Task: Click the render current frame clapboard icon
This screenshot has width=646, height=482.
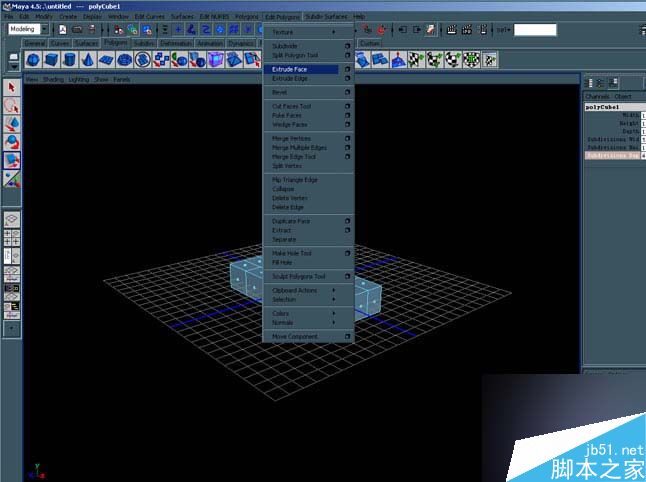Action: coord(452,30)
